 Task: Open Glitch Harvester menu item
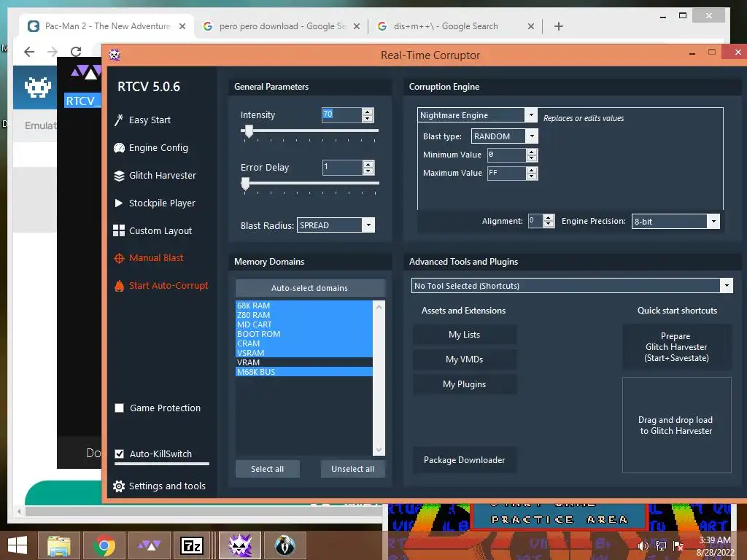pyautogui.click(x=163, y=176)
